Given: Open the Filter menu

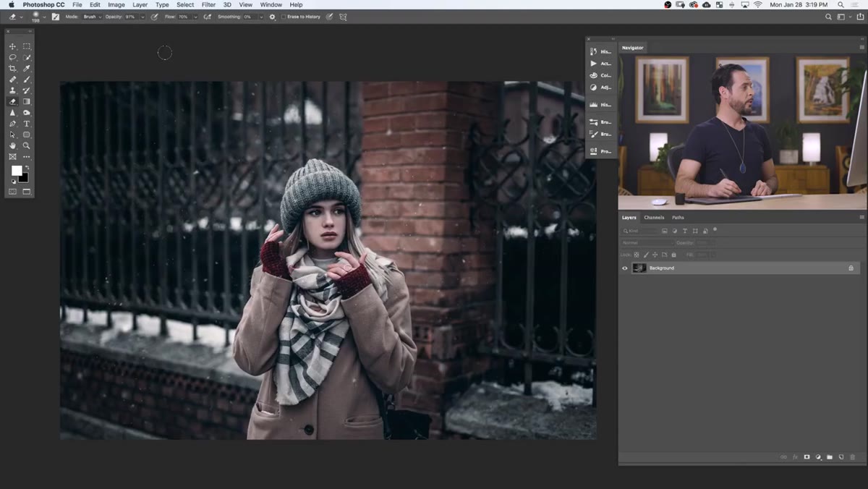Looking at the screenshot, I should (208, 4).
